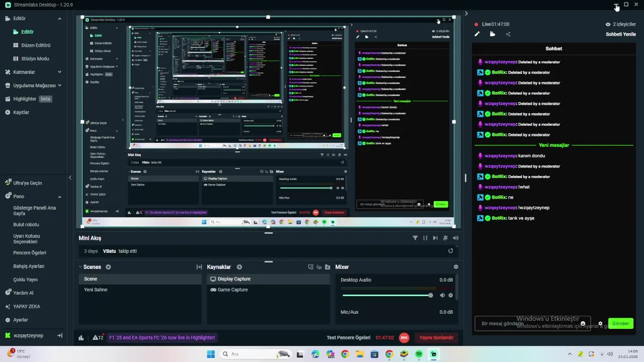
Task: Open the Windows Start menu
Action: pos(210,354)
